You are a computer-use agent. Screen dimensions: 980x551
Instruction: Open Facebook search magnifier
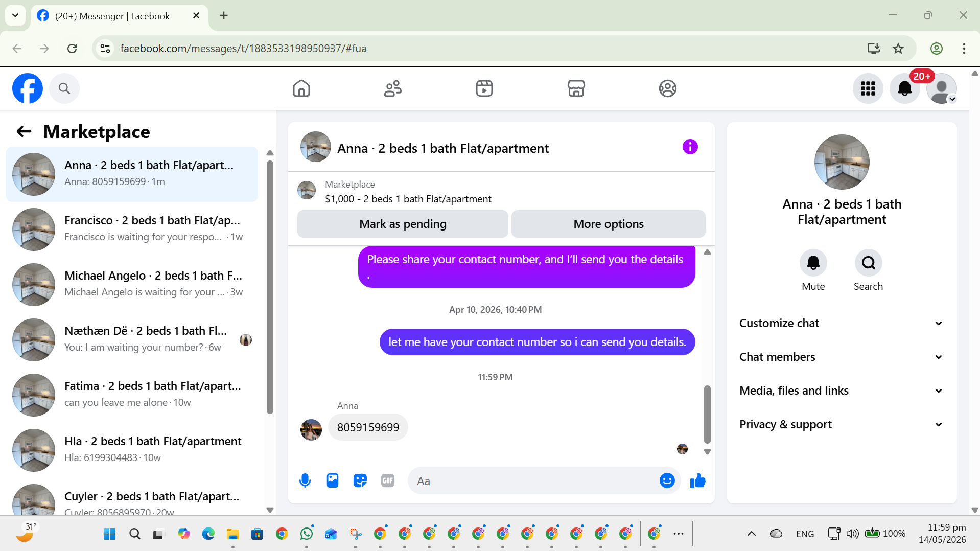pyautogui.click(x=64, y=88)
